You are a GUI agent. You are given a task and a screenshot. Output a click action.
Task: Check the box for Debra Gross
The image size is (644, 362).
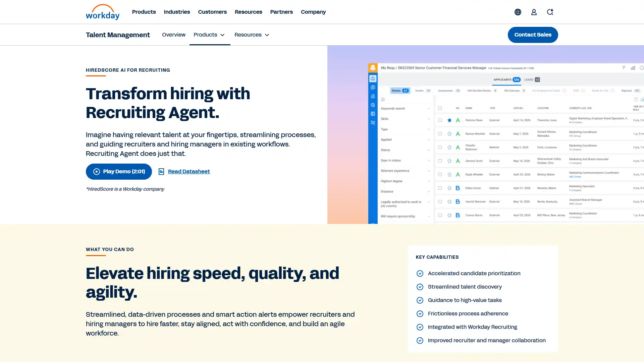coord(440,188)
